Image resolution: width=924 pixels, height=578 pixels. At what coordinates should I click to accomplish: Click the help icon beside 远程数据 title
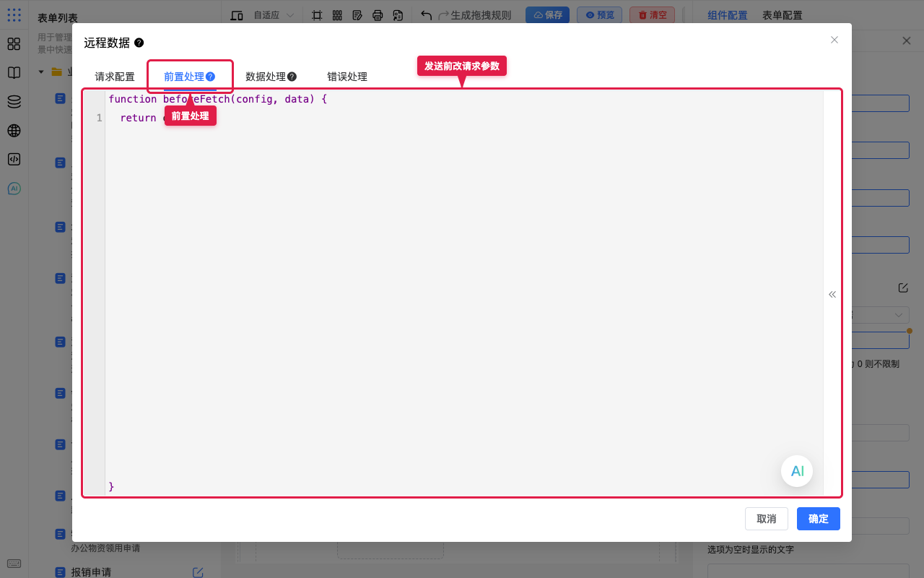coord(139,43)
